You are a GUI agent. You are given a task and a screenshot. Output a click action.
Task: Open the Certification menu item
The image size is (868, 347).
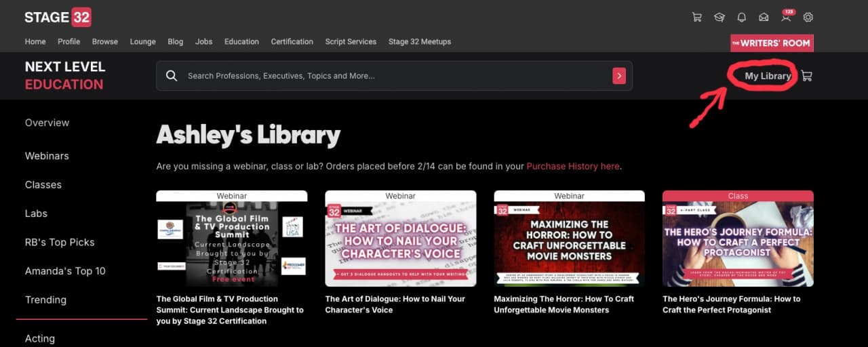pyautogui.click(x=292, y=41)
